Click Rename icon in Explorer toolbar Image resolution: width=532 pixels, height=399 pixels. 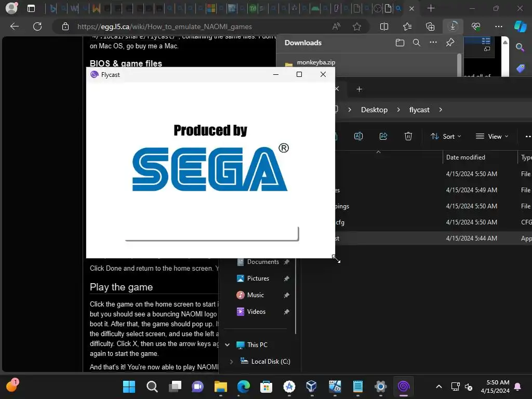[x=358, y=137]
